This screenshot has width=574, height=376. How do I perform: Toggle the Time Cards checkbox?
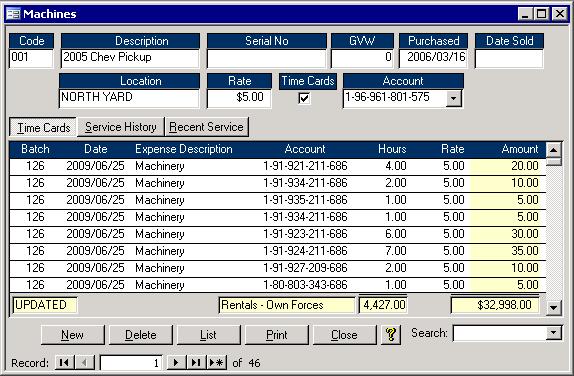pyautogui.click(x=304, y=98)
